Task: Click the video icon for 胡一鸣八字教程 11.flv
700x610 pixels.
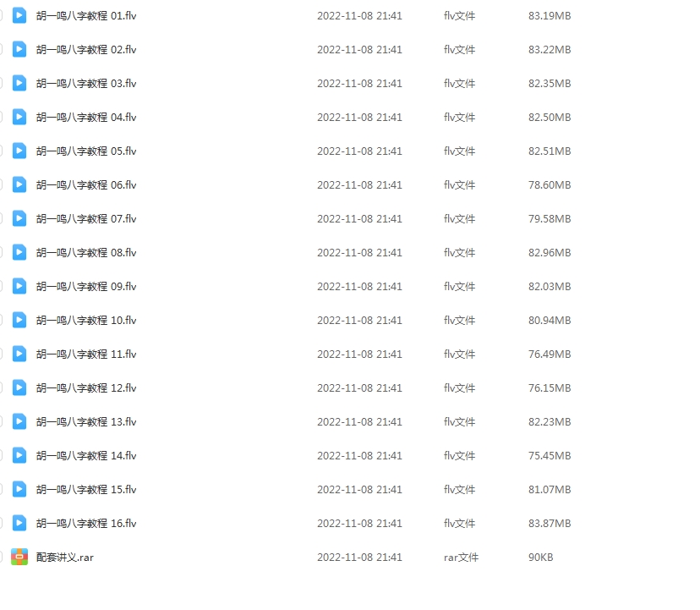Action: tap(19, 354)
